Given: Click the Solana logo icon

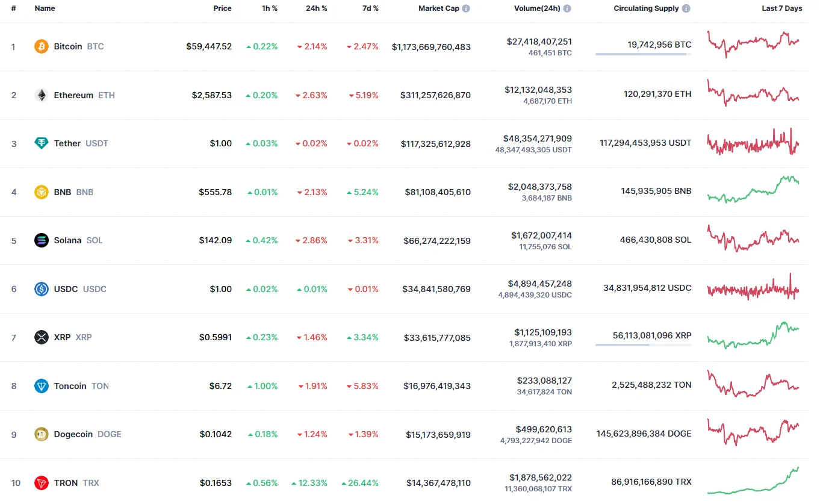Looking at the screenshot, I should (x=42, y=240).
